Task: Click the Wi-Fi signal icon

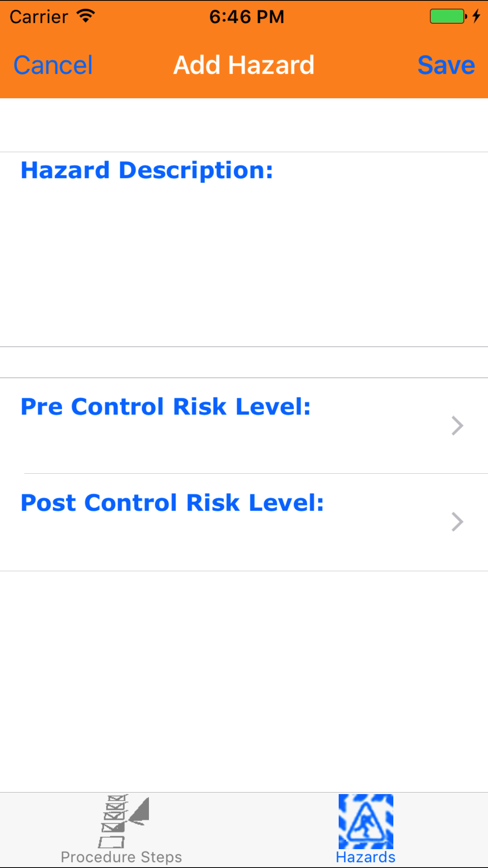Action: point(86,16)
